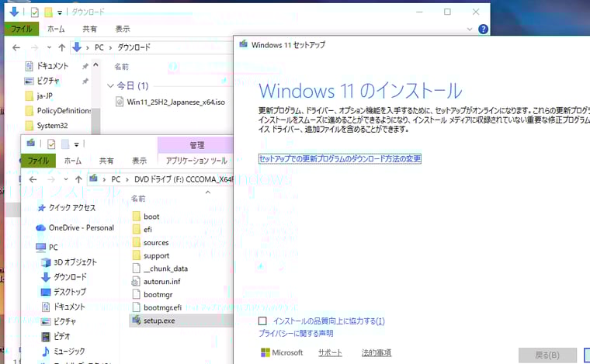
Task: Open quick access toolbar dropdown in Downloads
Action: (x=61, y=12)
